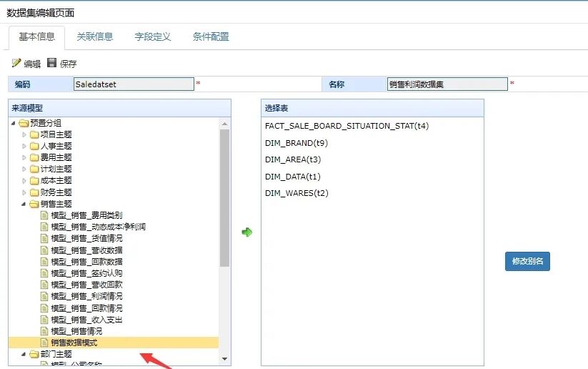
Task: Open the 关联信息 tab
Action: click(x=95, y=36)
